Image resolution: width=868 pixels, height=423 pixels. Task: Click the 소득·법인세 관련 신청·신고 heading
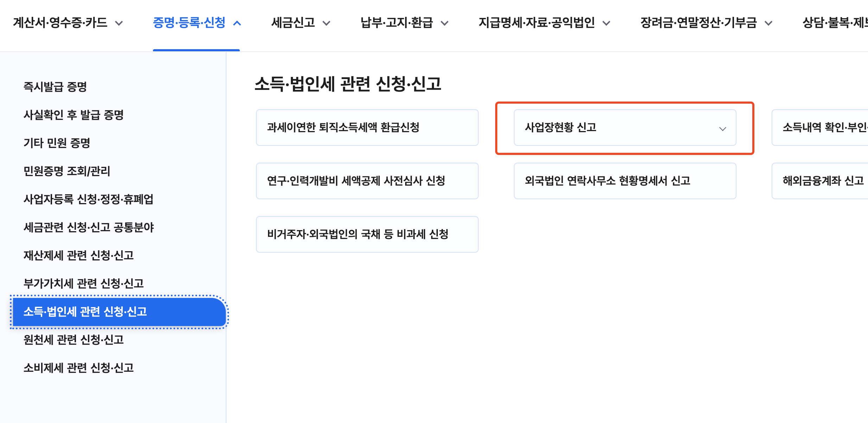[348, 84]
